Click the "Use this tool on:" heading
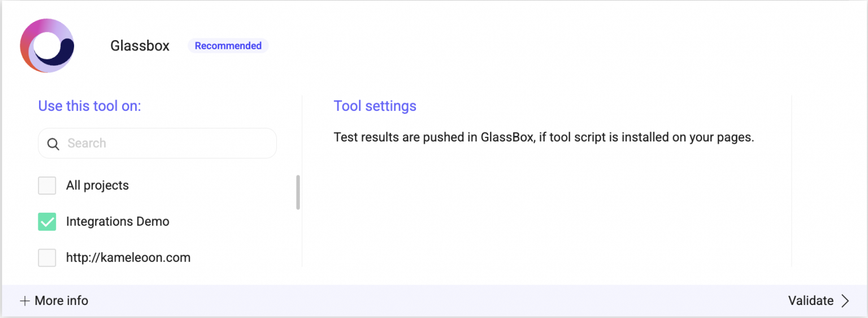The height and width of the screenshot is (318, 868). click(89, 106)
